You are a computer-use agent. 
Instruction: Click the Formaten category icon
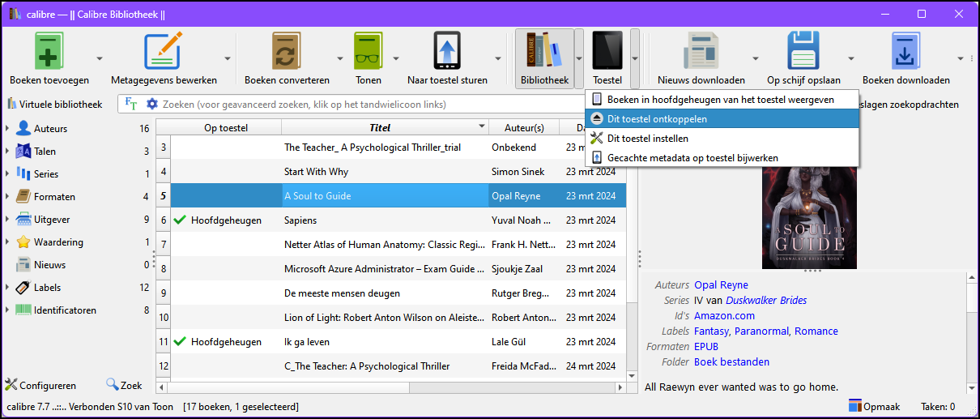point(23,196)
